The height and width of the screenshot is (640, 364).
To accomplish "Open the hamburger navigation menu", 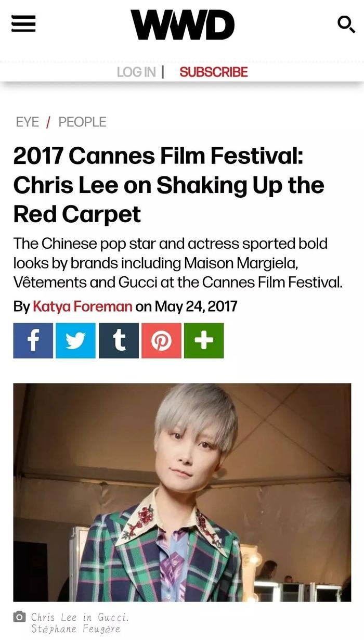I will click(x=23, y=23).
